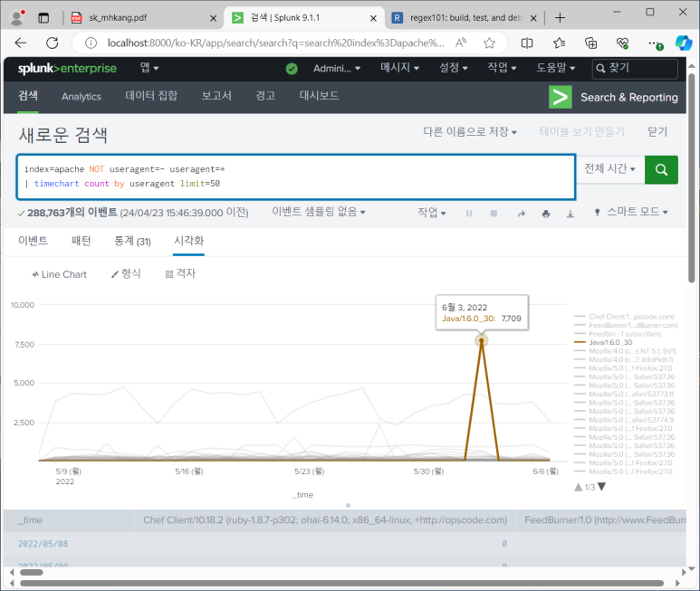Open the 데이터 집합 nav item

click(151, 96)
